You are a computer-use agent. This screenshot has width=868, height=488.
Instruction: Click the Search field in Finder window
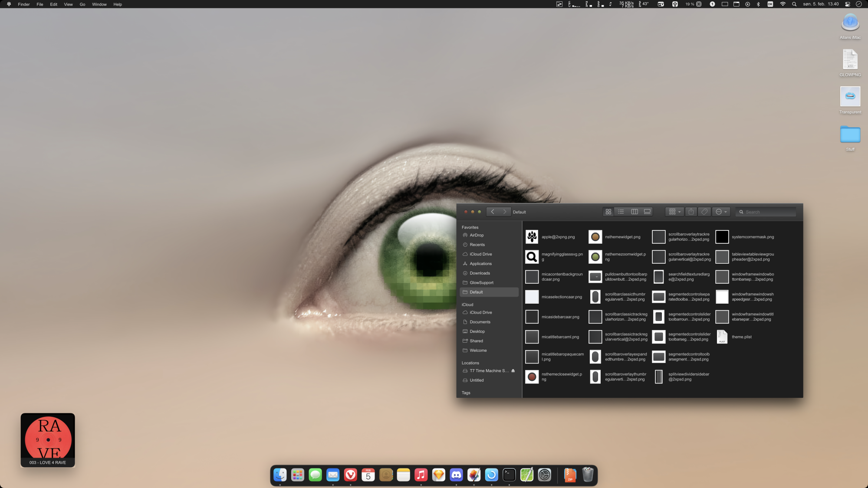click(766, 212)
